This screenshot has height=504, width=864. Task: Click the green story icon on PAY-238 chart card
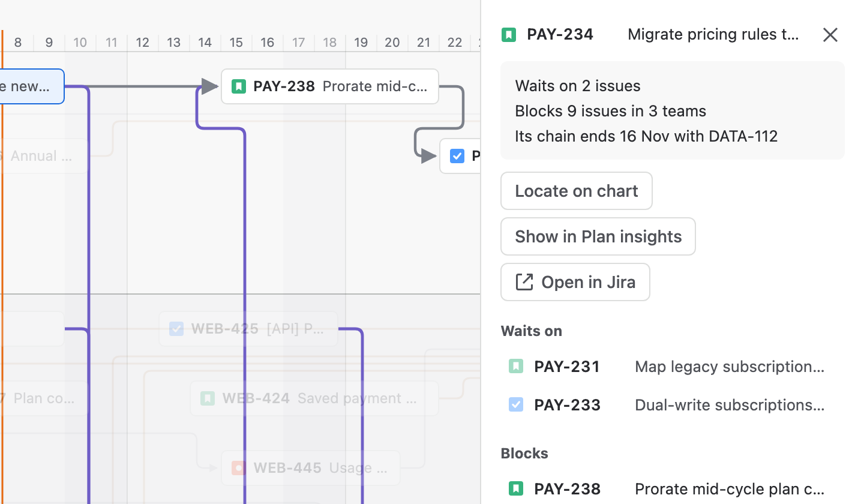click(239, 86)
